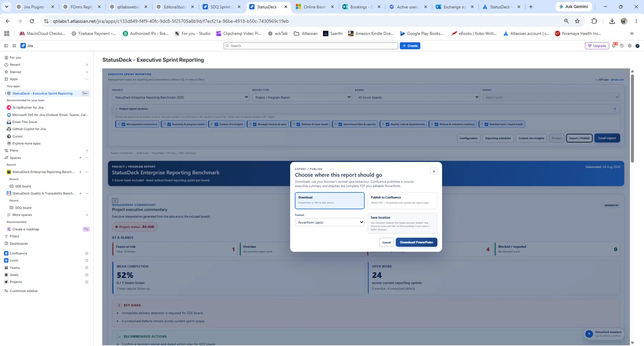Open the more menu next to Apps
Screen dimensions: 644x346
click(x=87, y=79)
